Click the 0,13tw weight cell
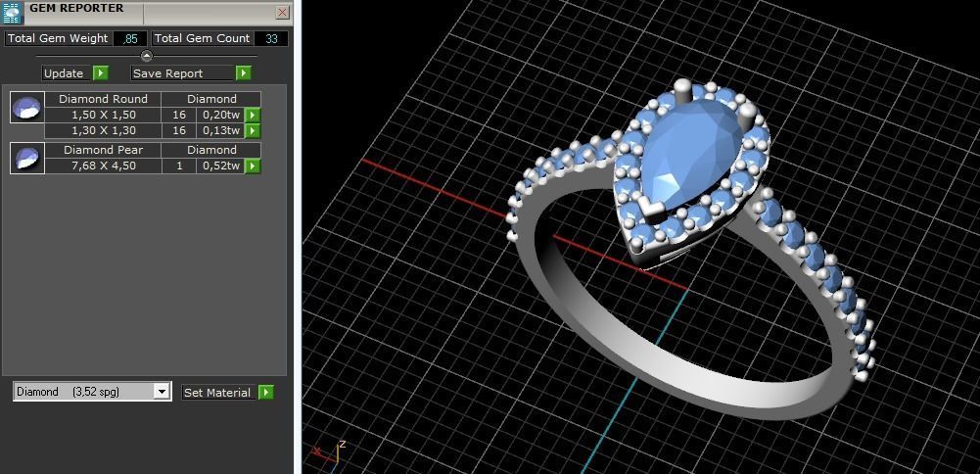The image size is (980, 474). [x=220, y=130]
